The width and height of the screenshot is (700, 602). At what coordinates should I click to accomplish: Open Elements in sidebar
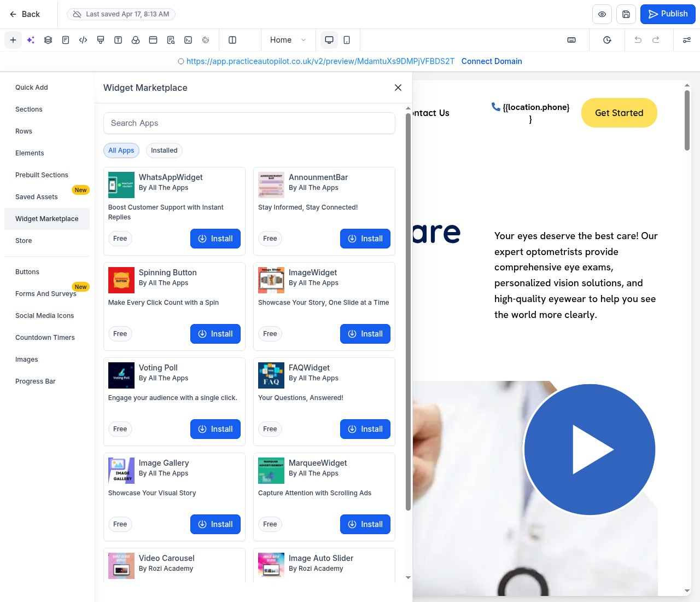(x=47, y=153)
